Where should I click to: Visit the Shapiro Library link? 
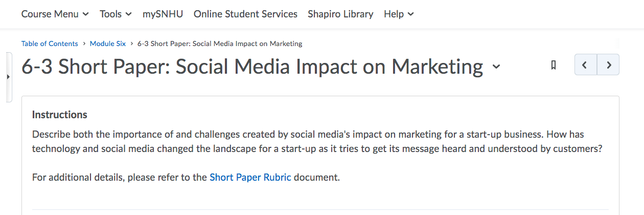pyautogui.click(x=340, y=14)
